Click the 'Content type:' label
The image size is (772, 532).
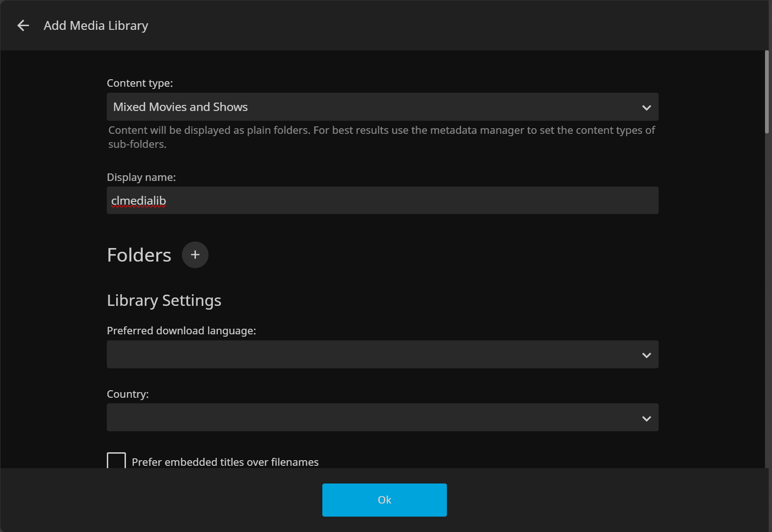click(139, 83)
